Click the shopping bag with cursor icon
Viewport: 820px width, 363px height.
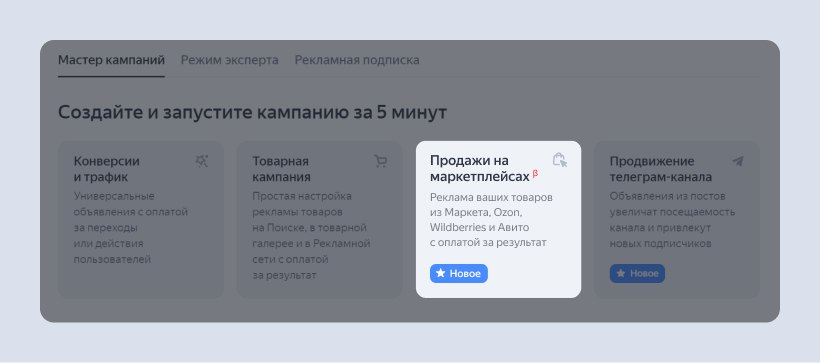coord(560,160)
